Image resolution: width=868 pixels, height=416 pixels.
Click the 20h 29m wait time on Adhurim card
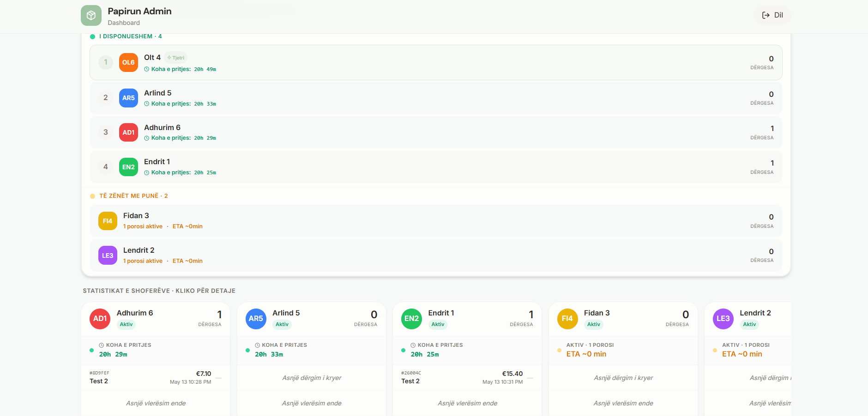(x=113, y=355)
